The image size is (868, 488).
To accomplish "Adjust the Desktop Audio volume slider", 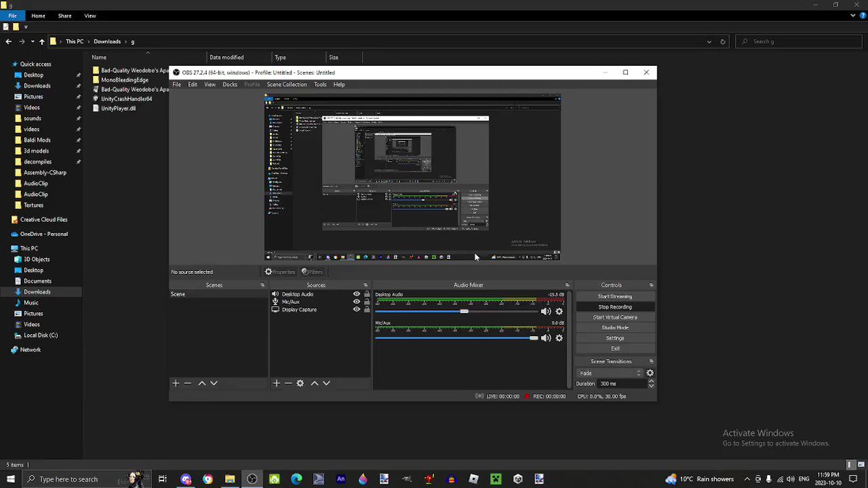I will coord(456,312).
